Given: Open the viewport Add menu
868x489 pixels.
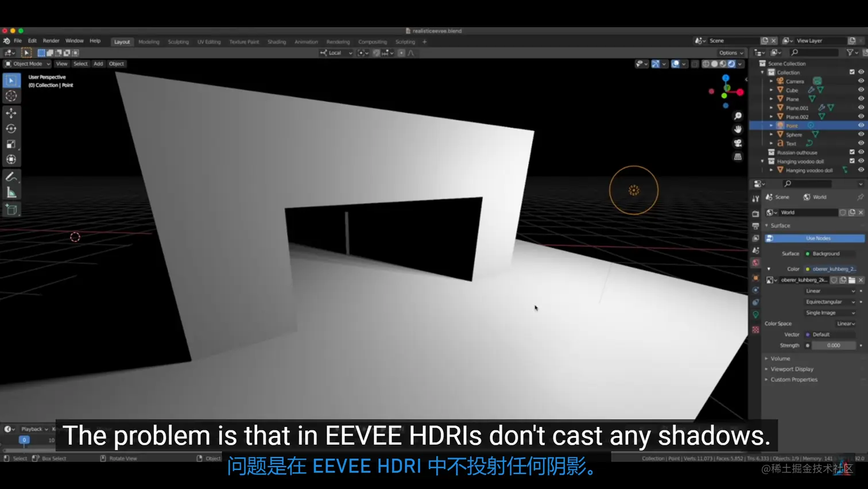Looking at the screenshot, I should (x=98, y=64).
